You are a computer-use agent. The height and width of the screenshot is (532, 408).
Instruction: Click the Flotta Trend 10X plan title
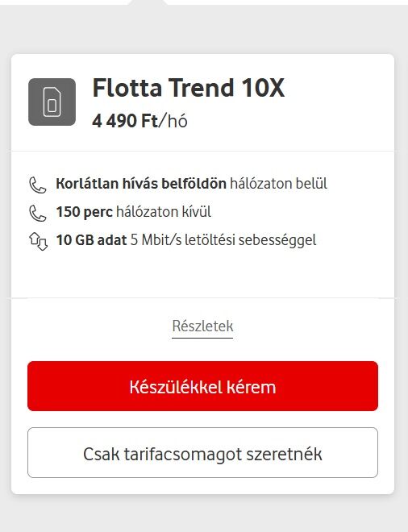[189, 88]
